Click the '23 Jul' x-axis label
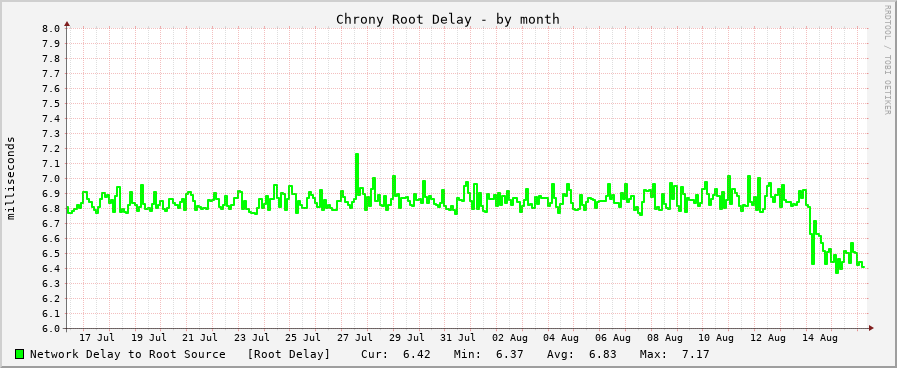 [252, 338]
